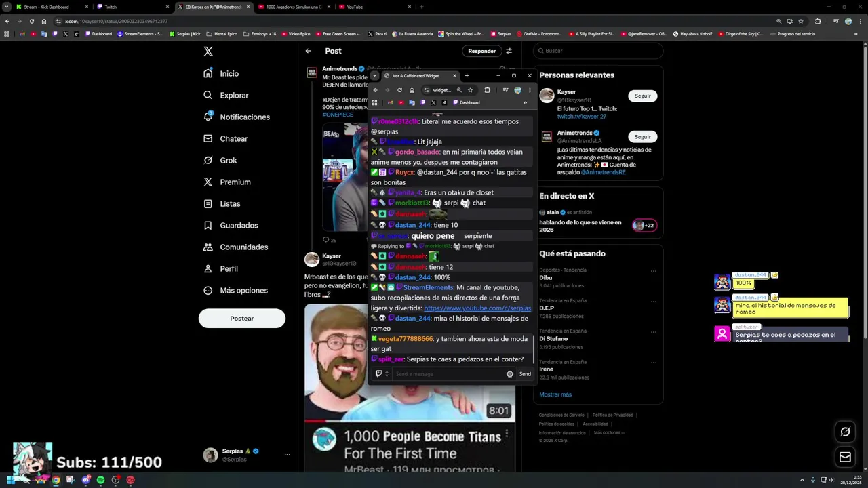Open Grok floating button
868x488 pixels.
(x=845, y=432)
